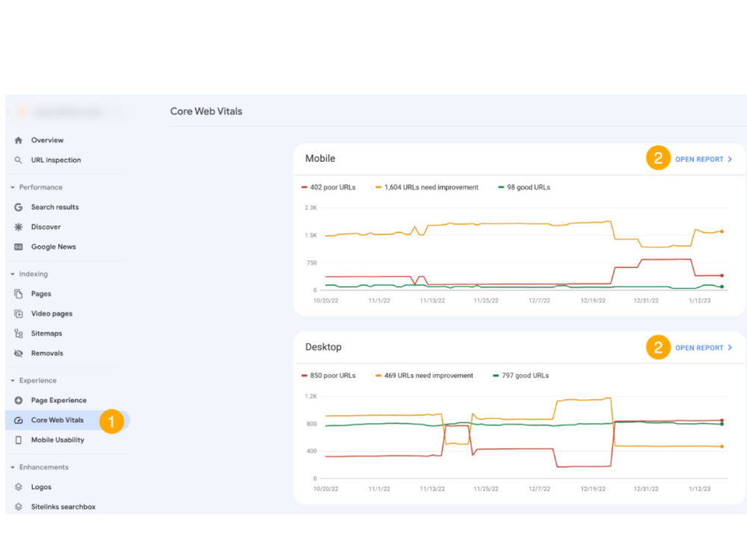The height and width of the screenshot is (560, 747).
Task: Click the Logos layers icon
Action: 18,487
